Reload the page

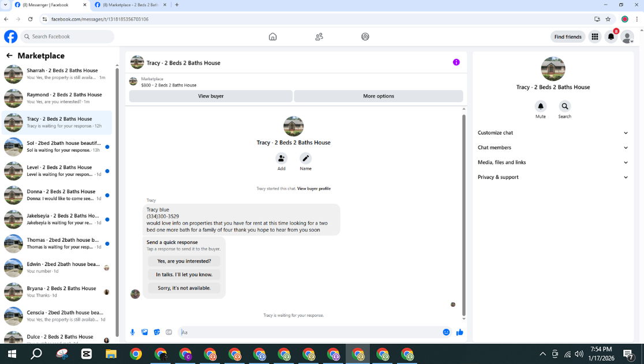click(30, 19)
